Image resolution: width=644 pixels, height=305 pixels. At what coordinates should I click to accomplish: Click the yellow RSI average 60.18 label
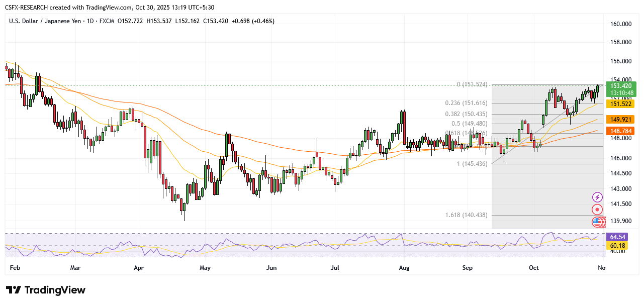(x=617, y=245)
